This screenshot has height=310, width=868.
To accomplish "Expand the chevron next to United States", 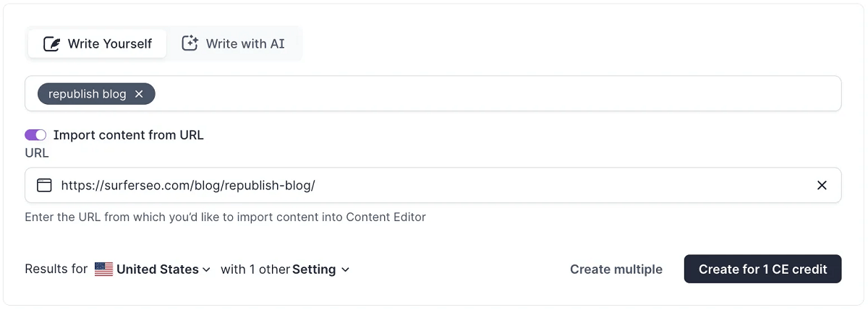I will click(206, 270).
